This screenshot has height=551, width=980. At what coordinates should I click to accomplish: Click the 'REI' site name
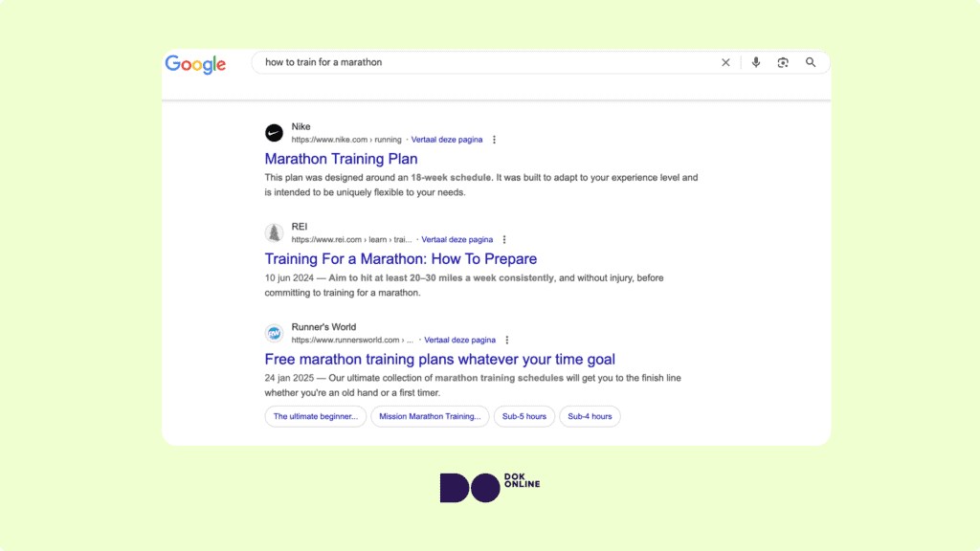(x=300, y=227)
